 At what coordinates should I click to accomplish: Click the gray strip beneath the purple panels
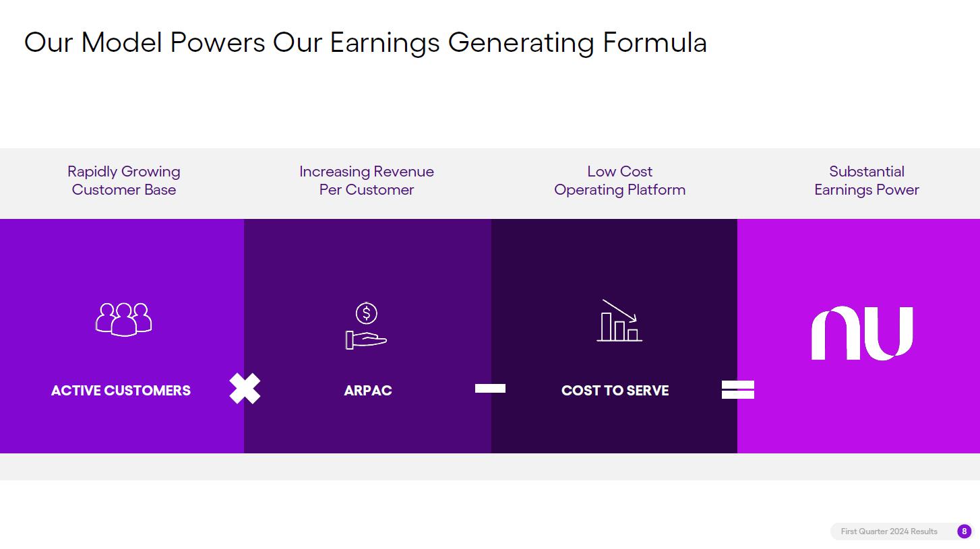tap(490, 467)
